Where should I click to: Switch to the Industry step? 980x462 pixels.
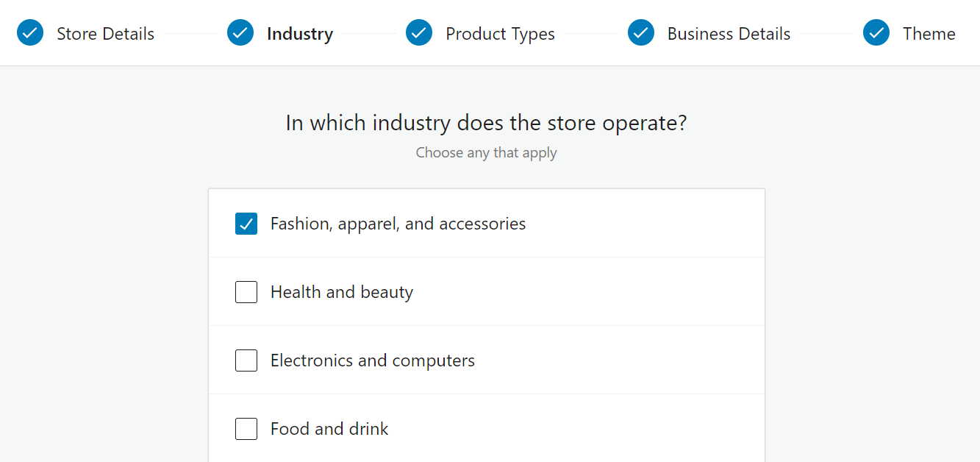pyautogui.click(x=298, y=33)
